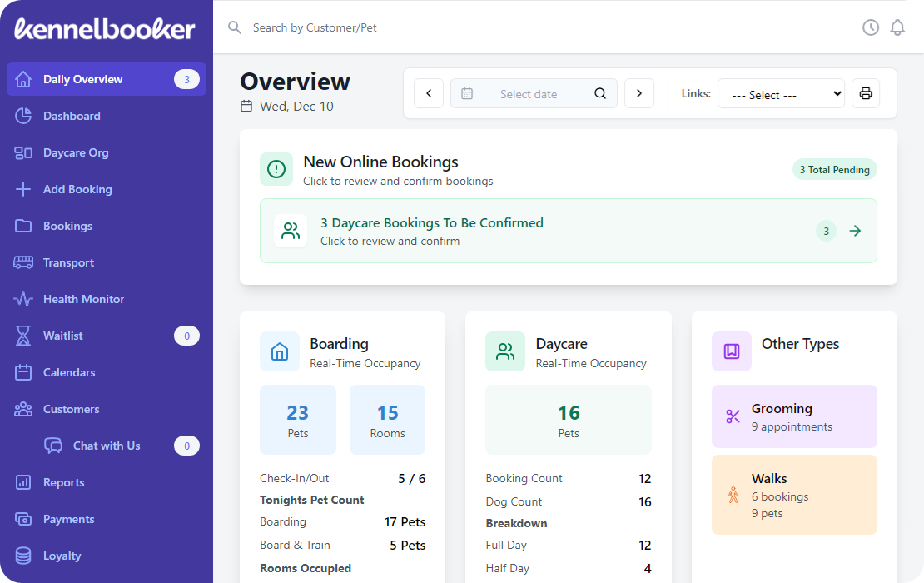Image resolution: width=924 pixels, height=583 pixels.
Task: Go to previous day arrow
Action: [429, 93]
